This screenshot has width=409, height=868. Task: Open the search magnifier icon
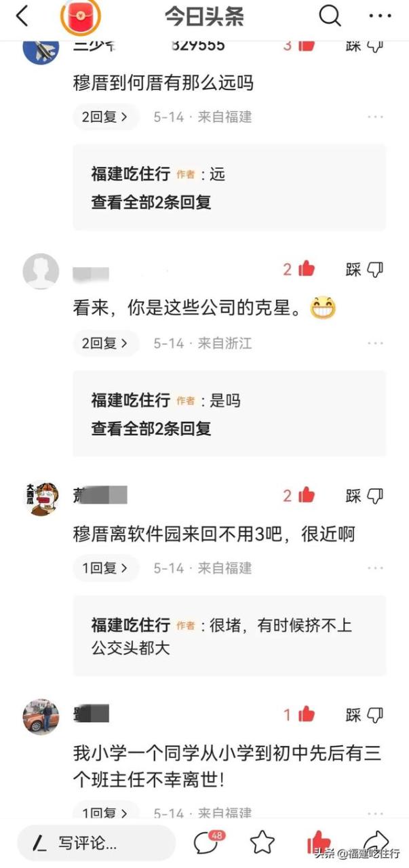tap(330, 16)
